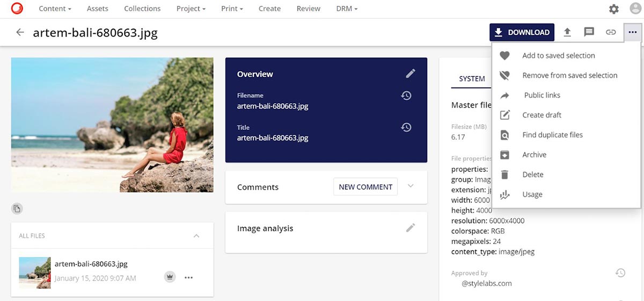Go to Collections in top navigation

coord(142,9)
